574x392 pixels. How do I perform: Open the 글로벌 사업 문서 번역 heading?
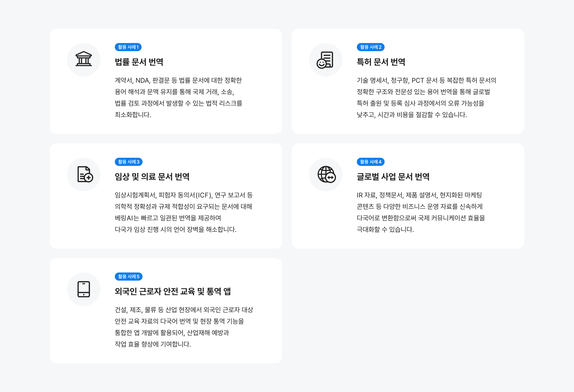[393, 177]
